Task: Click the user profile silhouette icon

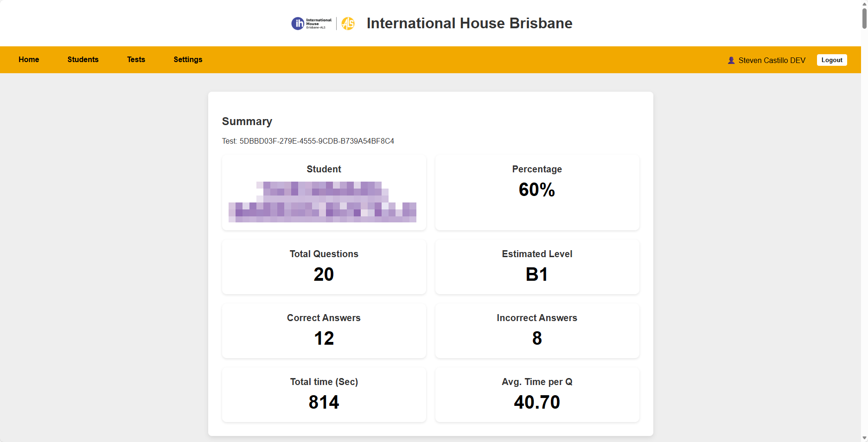Action: pos(731,60)
